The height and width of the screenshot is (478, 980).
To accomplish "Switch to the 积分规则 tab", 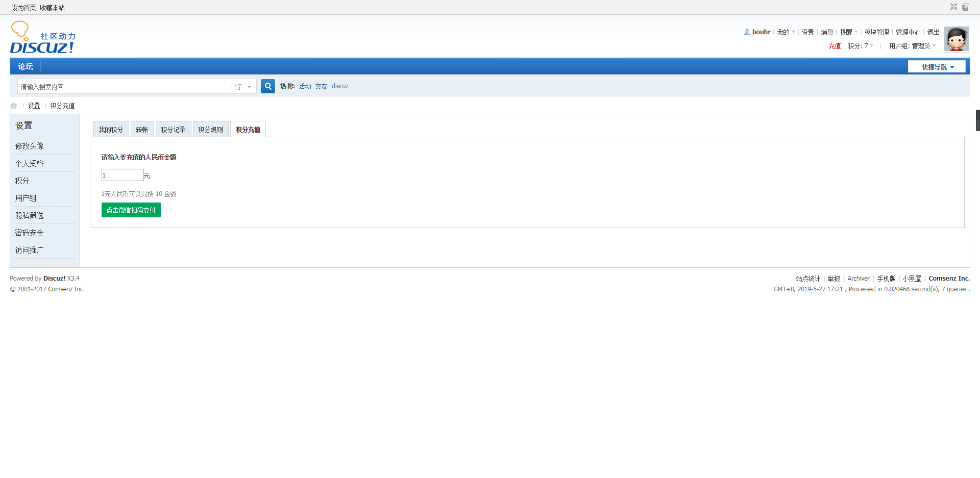I will (210, 130).
